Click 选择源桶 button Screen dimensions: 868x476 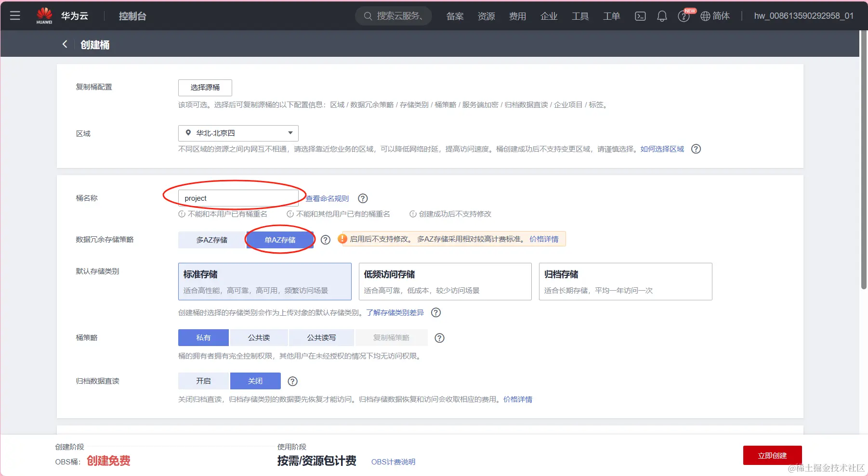(205, 88)
